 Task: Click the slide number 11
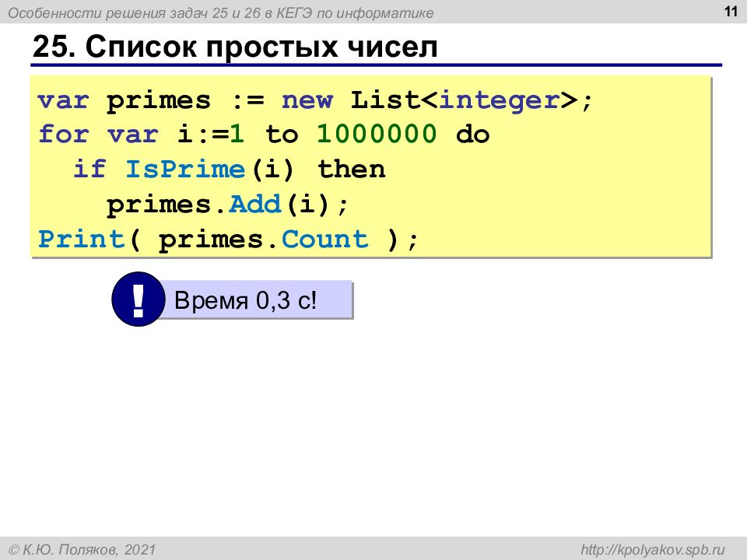click(x=731, y=11)
